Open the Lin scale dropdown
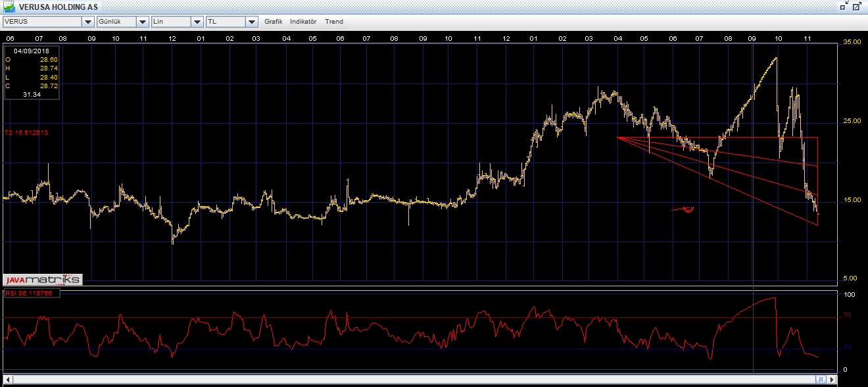The width and height of the screenshot is (868, 387). point(197,22)
